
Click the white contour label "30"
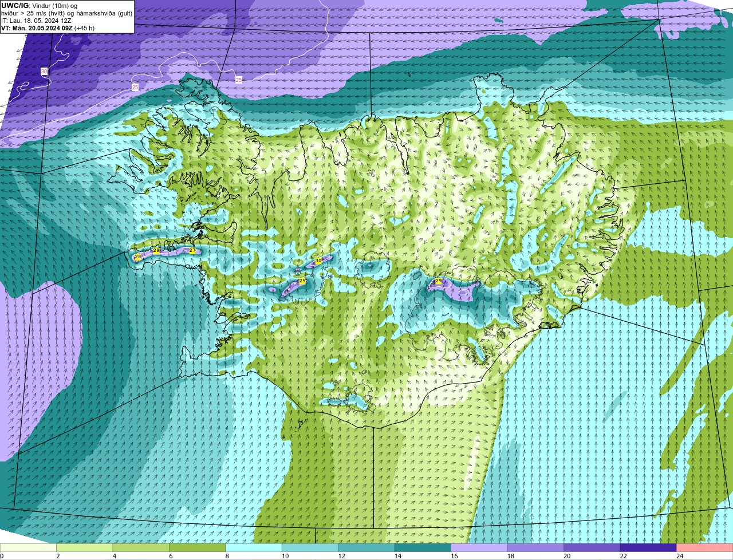click(x=44, y=72)
